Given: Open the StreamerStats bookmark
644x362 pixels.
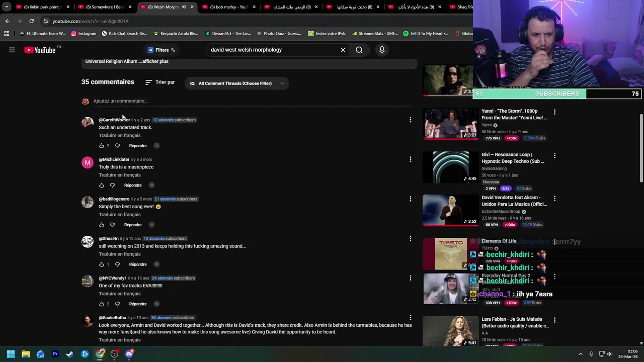Looking at the screenshot, I should (375, 34).
